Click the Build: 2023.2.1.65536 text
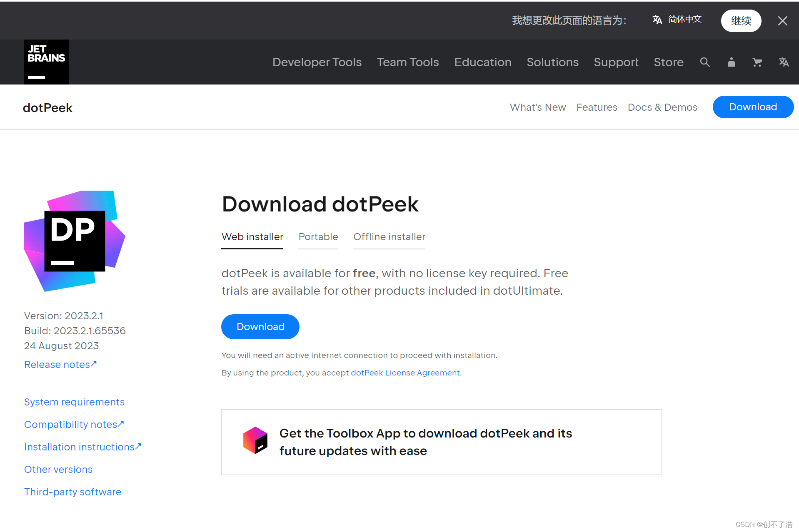The image size is (799, 532). [x=75, y=331]
